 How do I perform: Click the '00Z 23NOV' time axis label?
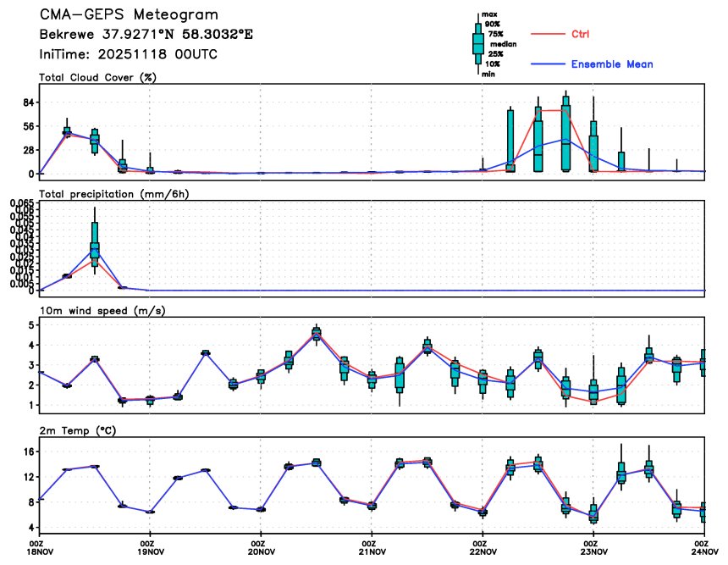coord(594,548)
